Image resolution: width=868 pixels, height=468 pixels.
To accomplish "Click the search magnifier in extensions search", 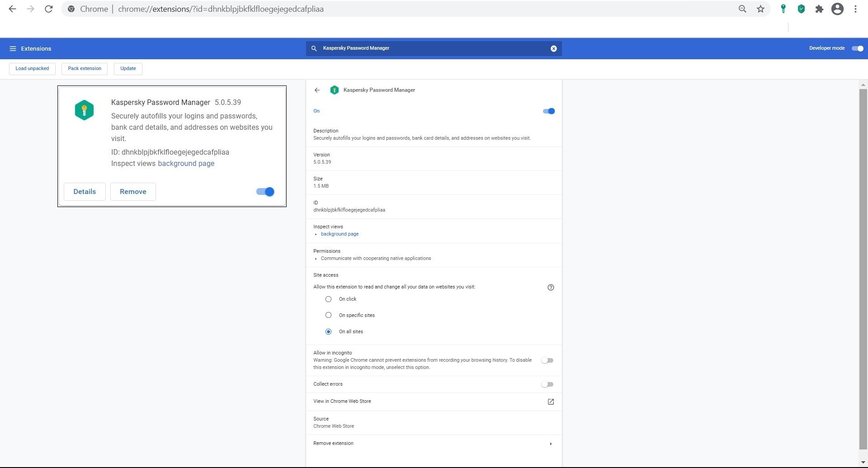I will pos(314,48).
